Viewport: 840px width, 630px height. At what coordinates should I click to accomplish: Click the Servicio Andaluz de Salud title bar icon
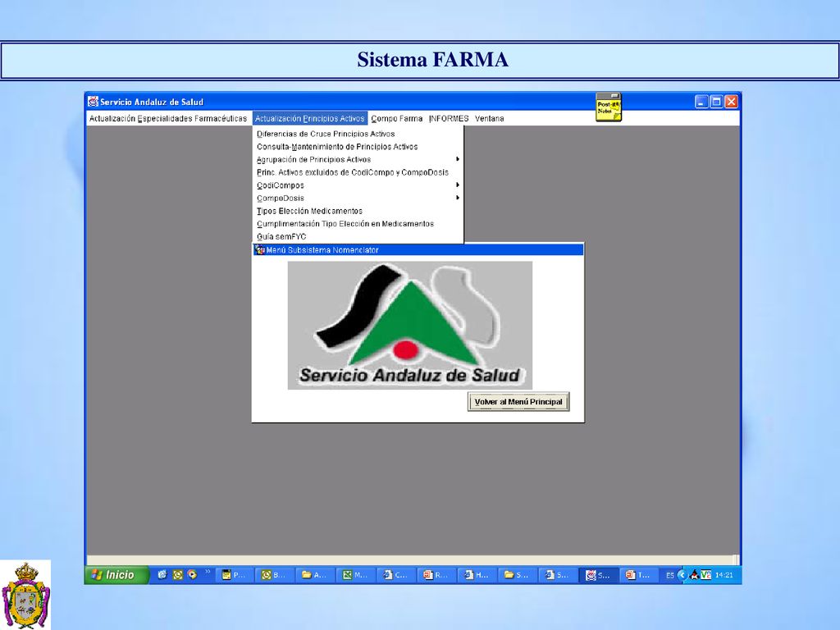coord(94,101)
